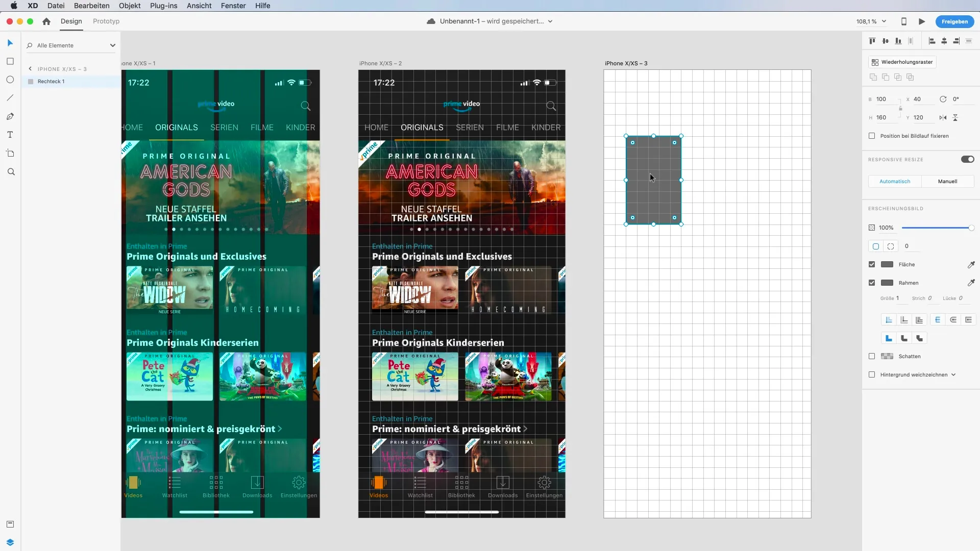
Task: Open the Bearbeiten menu
Action: [91, 6]
